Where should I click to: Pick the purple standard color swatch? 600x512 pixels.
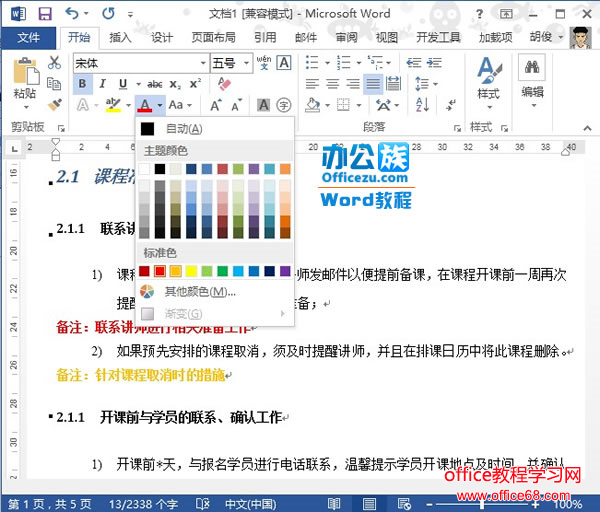pos(285,271)
